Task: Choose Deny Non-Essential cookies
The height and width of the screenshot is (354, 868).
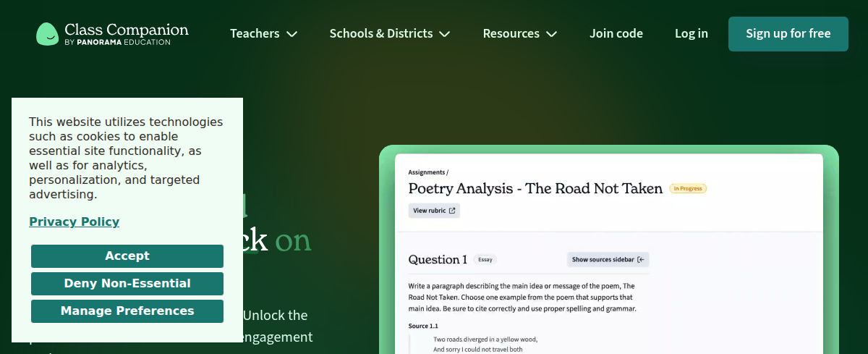Action: (127, 284)
